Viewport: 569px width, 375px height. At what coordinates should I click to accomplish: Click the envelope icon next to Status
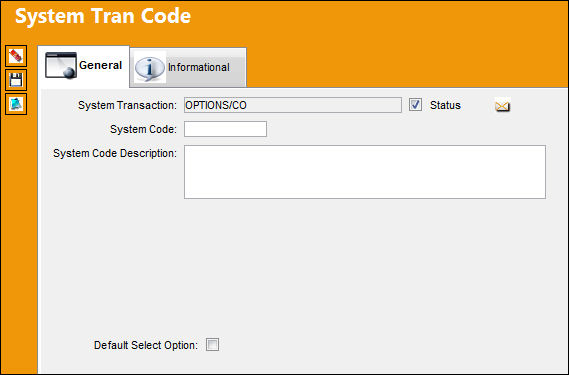coord(503,106)
